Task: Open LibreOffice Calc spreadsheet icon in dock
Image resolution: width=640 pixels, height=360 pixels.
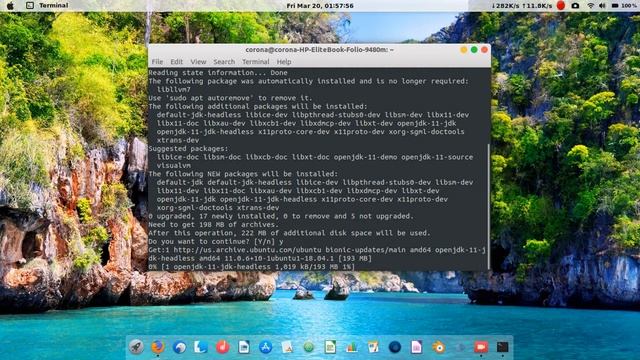Action: coord(330,347)
